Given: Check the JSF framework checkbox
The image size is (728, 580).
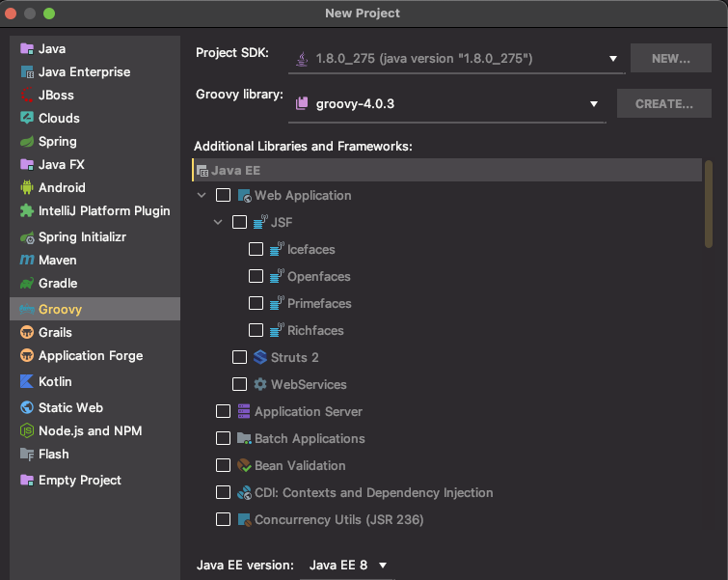Looking at the screenshot, I should pos(239,222).
